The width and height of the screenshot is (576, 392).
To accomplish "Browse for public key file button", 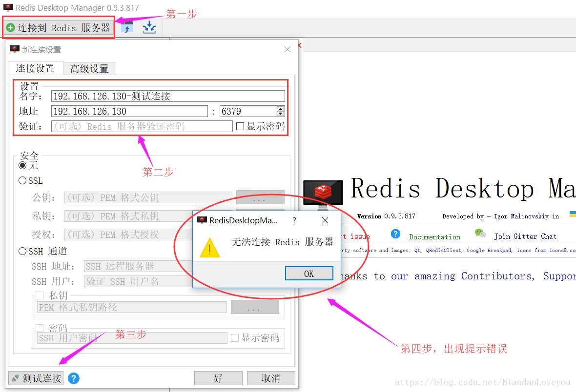I will click(260, 197).
